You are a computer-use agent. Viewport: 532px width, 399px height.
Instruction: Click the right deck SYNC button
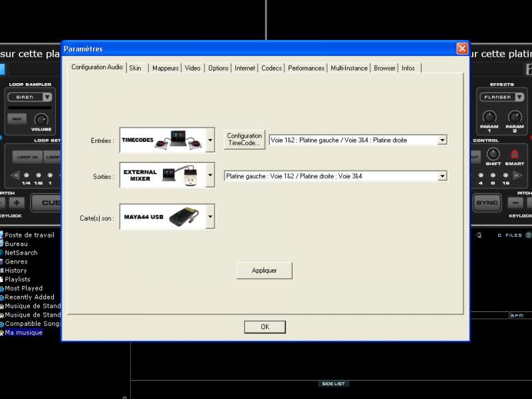[x=487, y=203]
